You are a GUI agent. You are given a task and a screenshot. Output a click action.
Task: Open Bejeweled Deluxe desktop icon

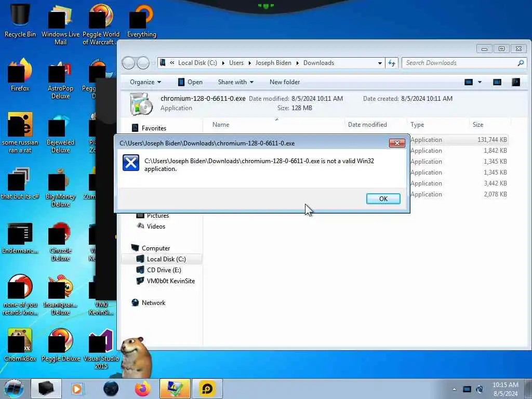point(60,134)
